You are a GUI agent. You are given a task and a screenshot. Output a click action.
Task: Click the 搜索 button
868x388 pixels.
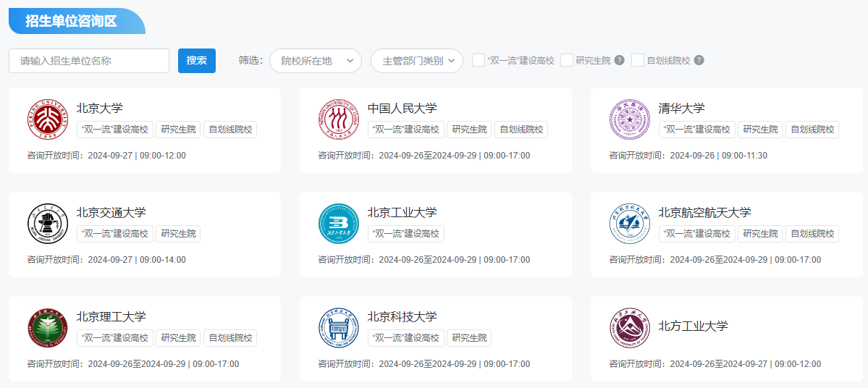click(196, 61)
